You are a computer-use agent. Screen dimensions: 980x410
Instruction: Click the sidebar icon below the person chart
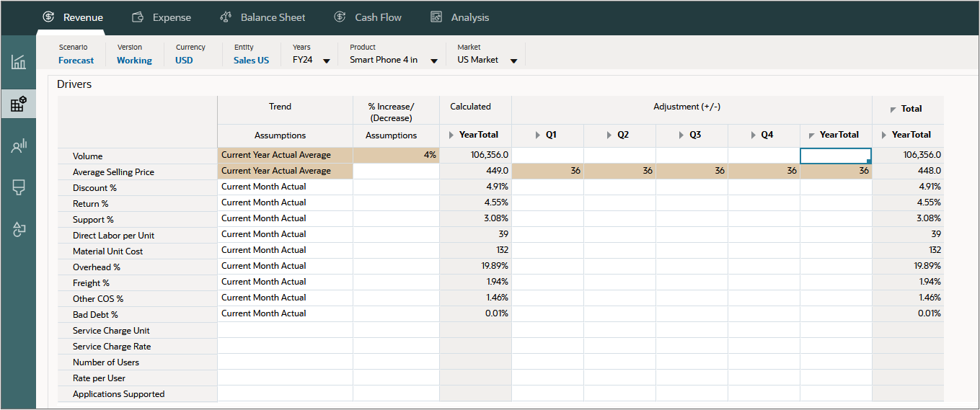point(19,188)
